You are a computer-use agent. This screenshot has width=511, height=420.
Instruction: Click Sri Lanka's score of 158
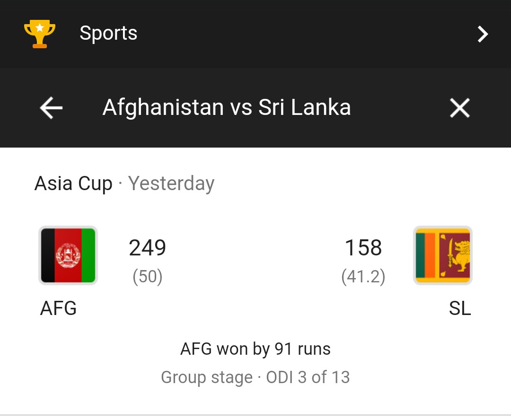tap(363, 248)
